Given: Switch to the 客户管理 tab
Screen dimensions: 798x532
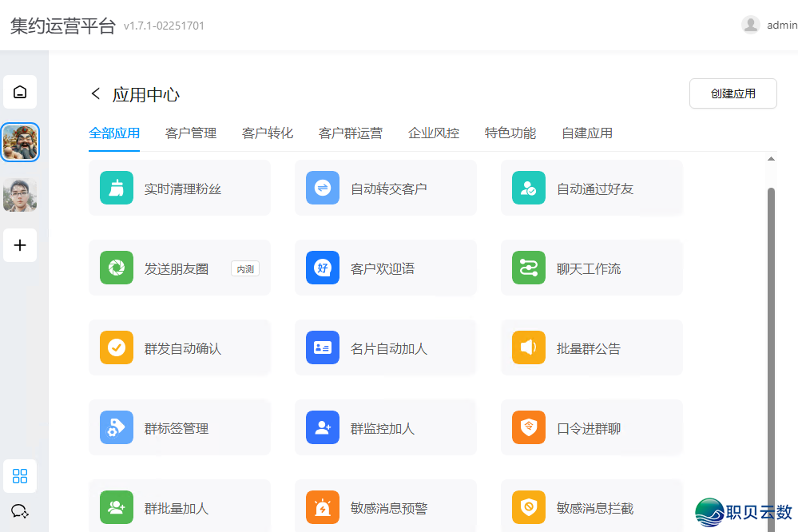Looking at the screenshot, I should (191, 133).
